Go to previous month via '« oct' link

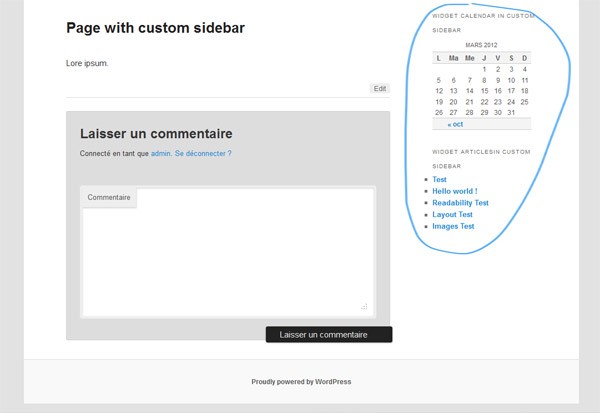(455, 124)
